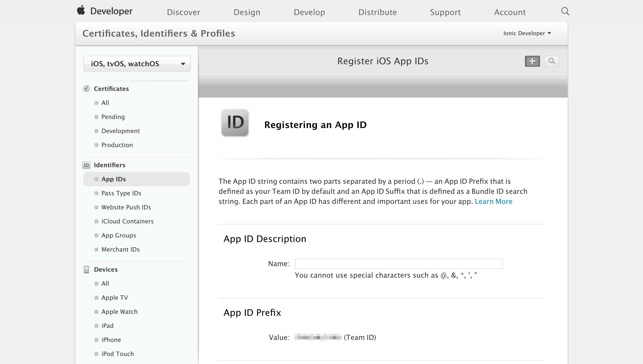
Task: Go to the Design menu
Action: 247,12
